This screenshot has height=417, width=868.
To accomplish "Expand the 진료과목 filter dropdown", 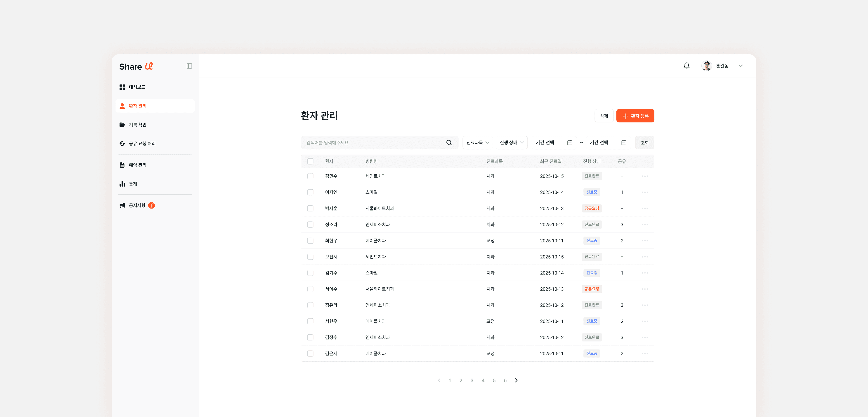I will click(x=477, y=143).
